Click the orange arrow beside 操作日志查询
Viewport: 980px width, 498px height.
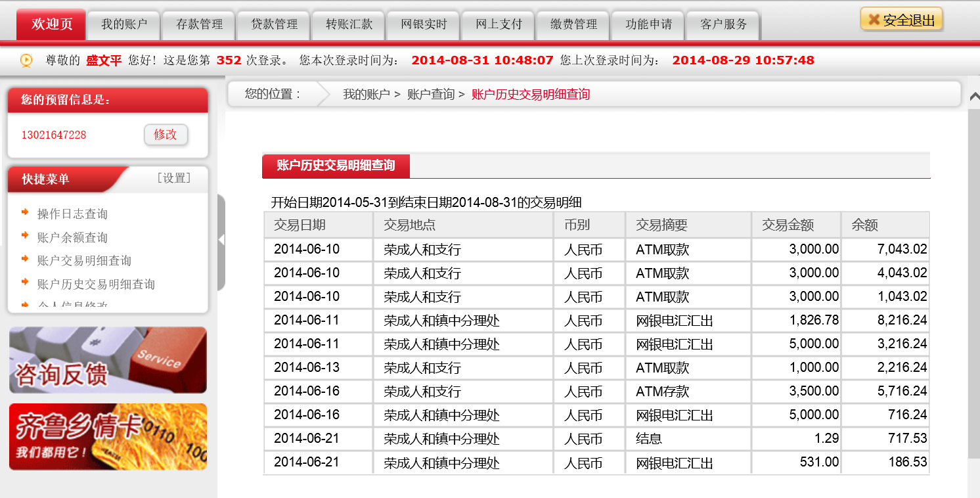(25, 212)
